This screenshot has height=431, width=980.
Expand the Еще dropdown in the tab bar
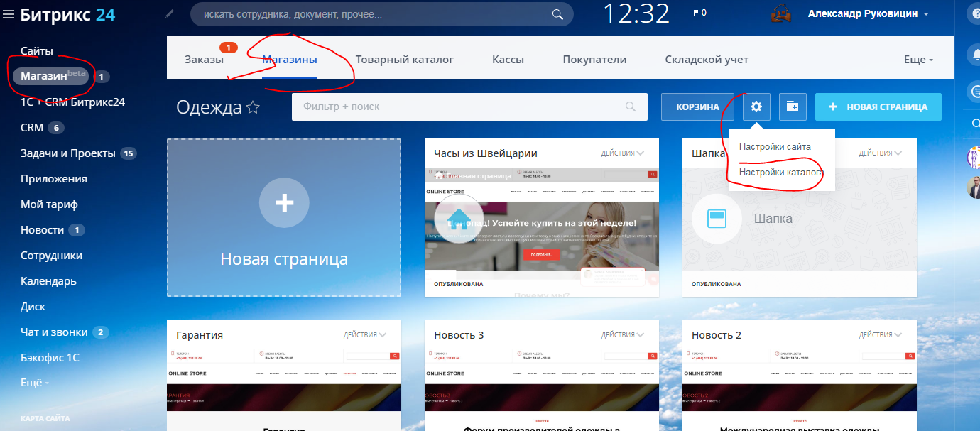click(x=918, y=60)
